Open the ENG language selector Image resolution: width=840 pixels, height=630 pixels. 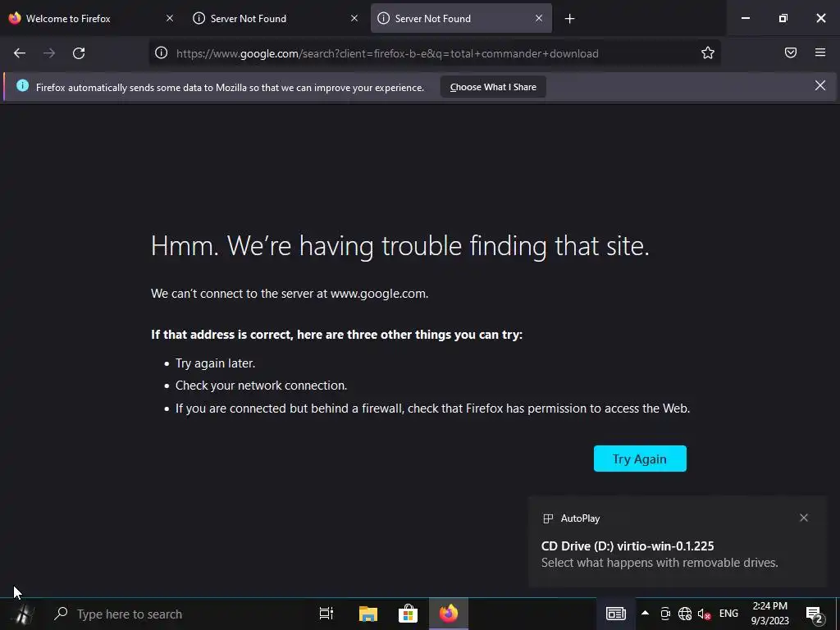(728, 614)
